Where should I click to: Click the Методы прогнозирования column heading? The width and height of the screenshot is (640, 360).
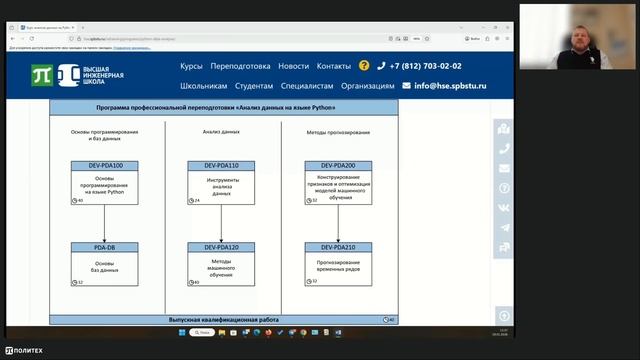[338, 132]
